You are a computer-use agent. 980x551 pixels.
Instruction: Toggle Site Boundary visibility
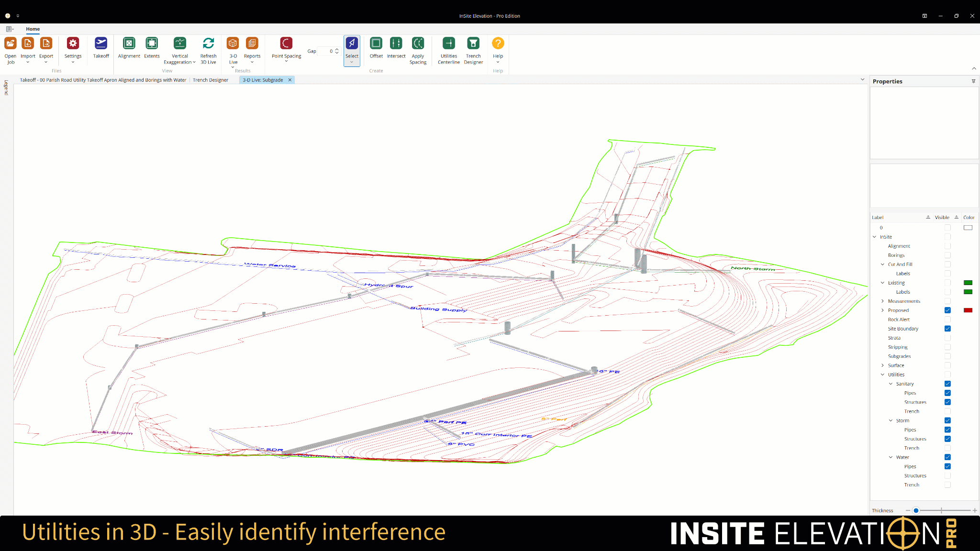pos(947,329)
